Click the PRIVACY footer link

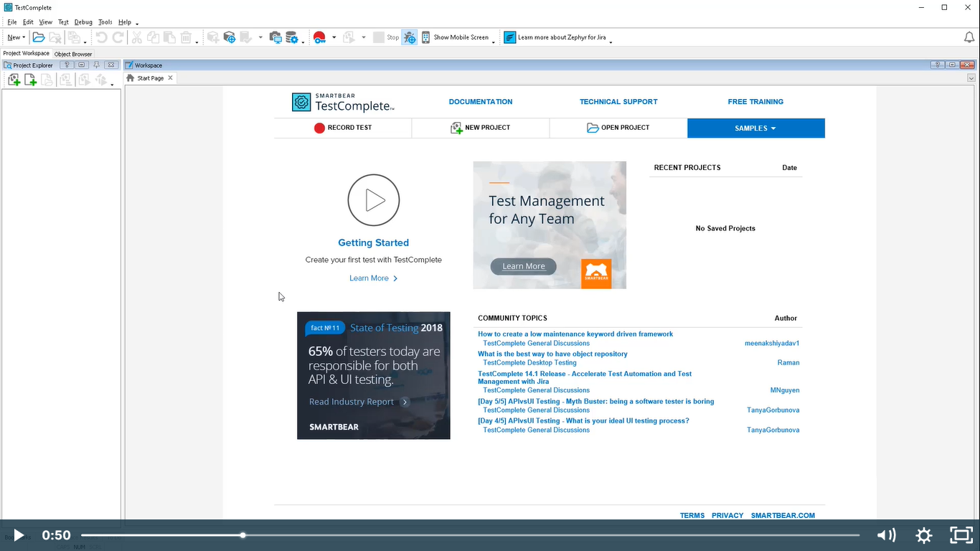(x=727, y=515)
